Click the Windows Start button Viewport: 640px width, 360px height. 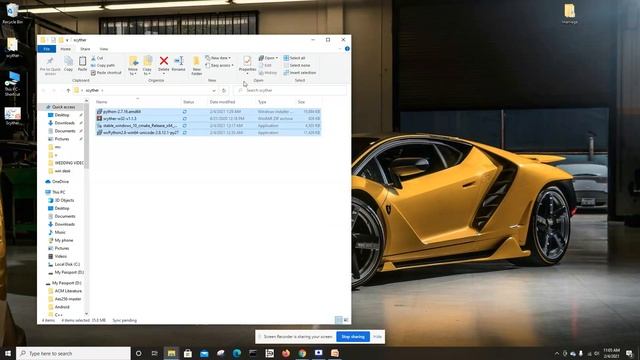pos(8,353)
